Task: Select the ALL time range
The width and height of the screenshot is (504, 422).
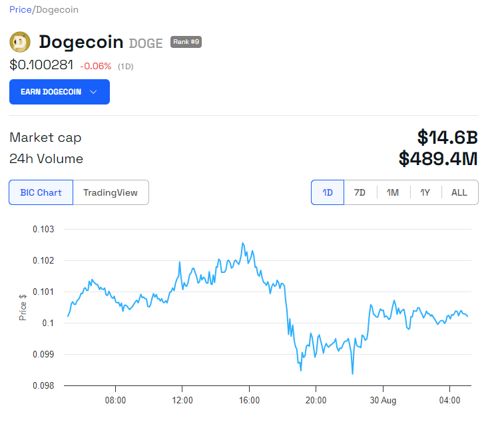Action: 459,192
